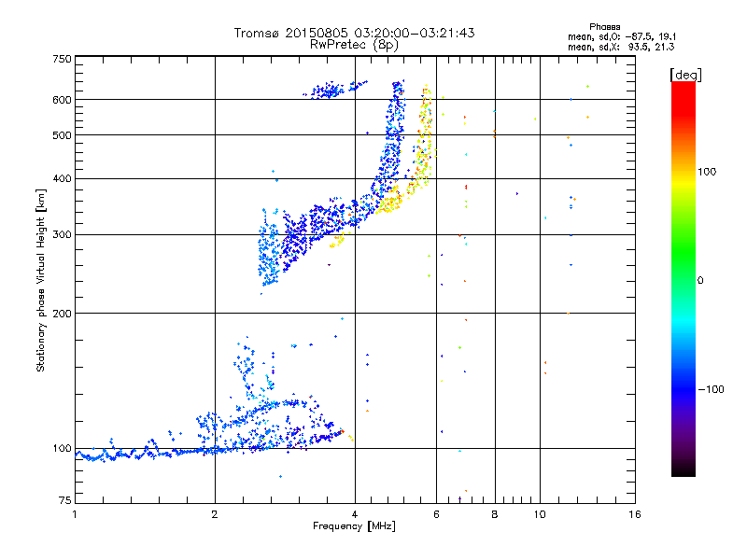Click the y-axis tick label '500'
Screen dimensions: 747x560
coord(62,134)
